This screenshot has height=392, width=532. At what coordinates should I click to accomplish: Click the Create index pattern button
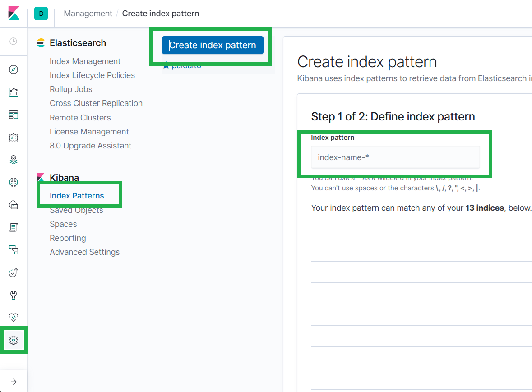(213, 45)
